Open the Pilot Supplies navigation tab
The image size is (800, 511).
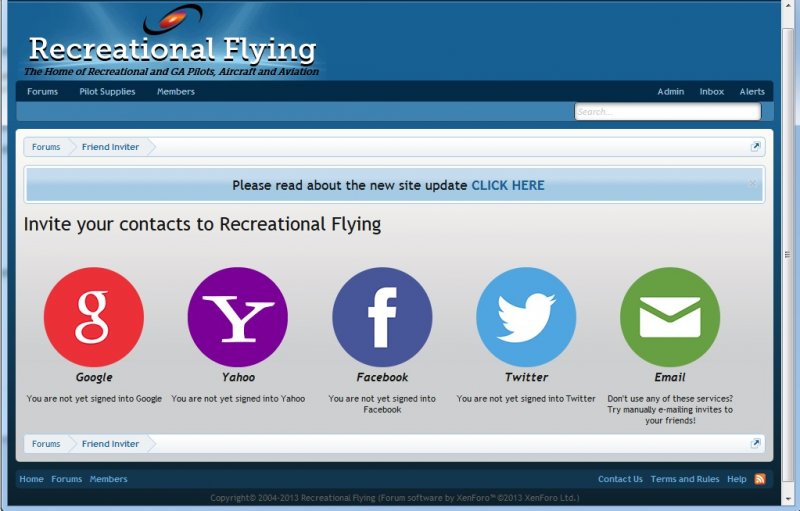[x=107, y=92]
